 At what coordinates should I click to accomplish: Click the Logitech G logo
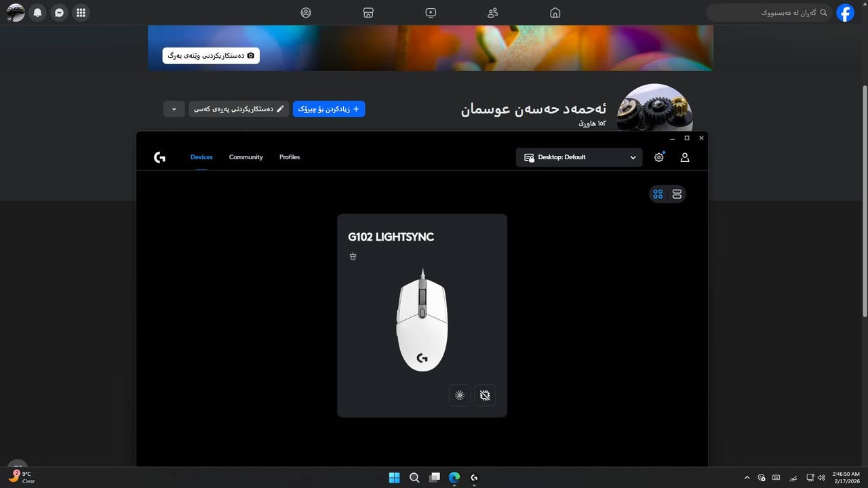coord(159,157)
